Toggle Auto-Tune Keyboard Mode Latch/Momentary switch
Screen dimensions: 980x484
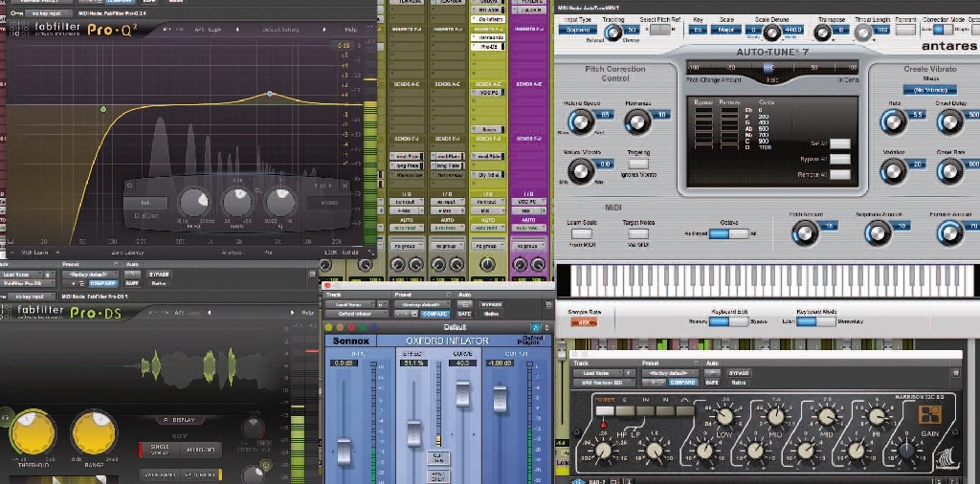(815, 321)
